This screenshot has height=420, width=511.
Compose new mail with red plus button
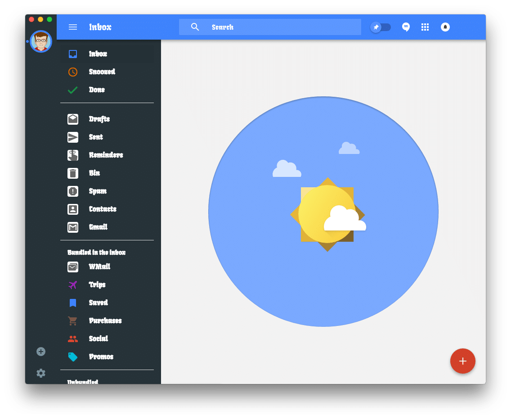(462, 361)
